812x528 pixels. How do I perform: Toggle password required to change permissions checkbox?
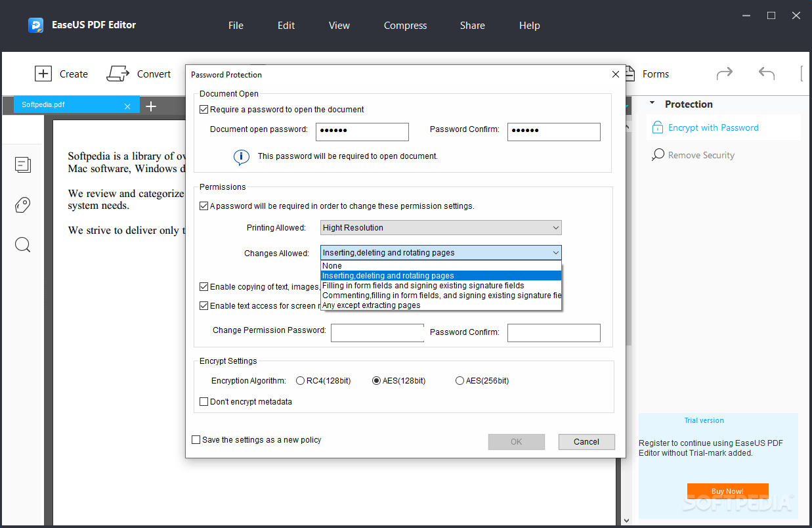point(204,206)
